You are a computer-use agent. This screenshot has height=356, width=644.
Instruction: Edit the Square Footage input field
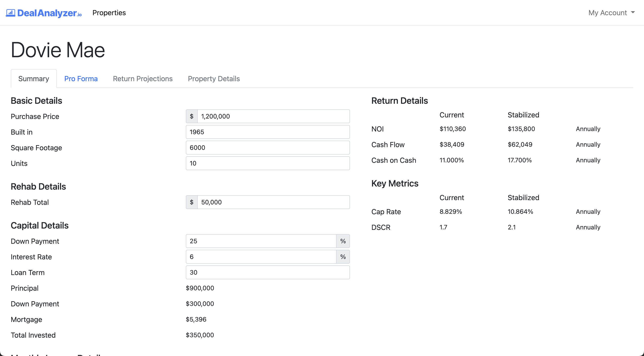point(267,147)
